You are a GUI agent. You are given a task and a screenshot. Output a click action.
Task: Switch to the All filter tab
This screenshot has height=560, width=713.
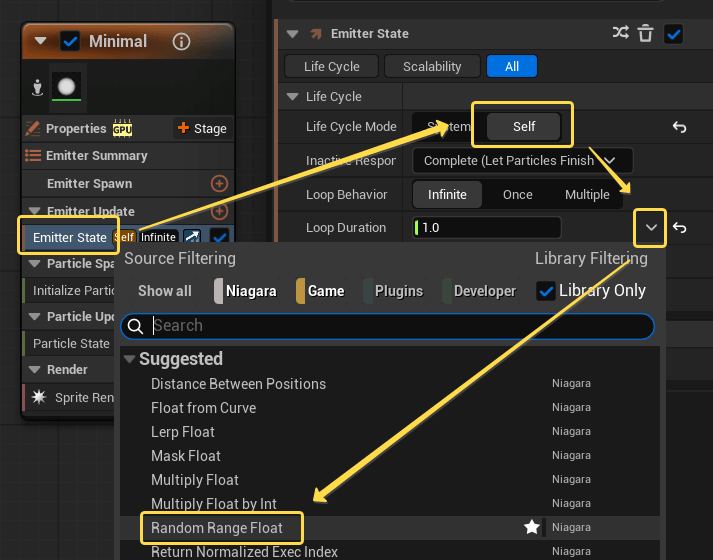pos(512,66)
